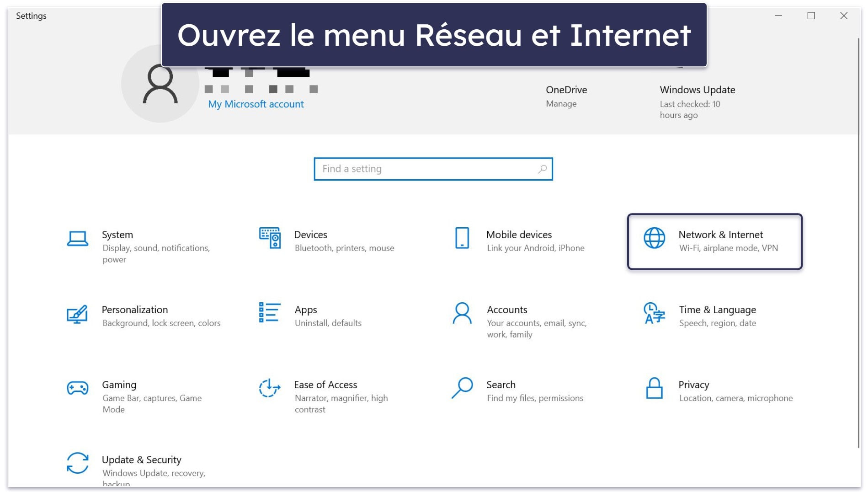Select the Gaming controller icon

click(x=77, y=388)
